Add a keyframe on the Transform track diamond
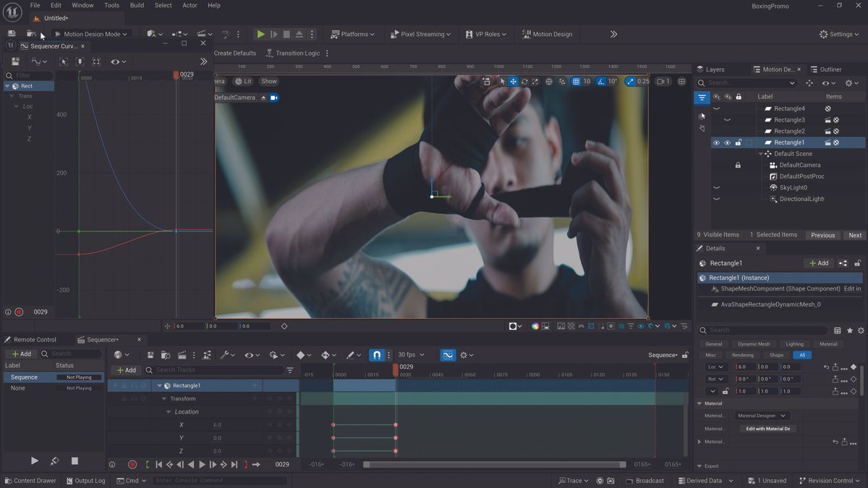The height and width of the screenshot is (488, 868). 280,398
